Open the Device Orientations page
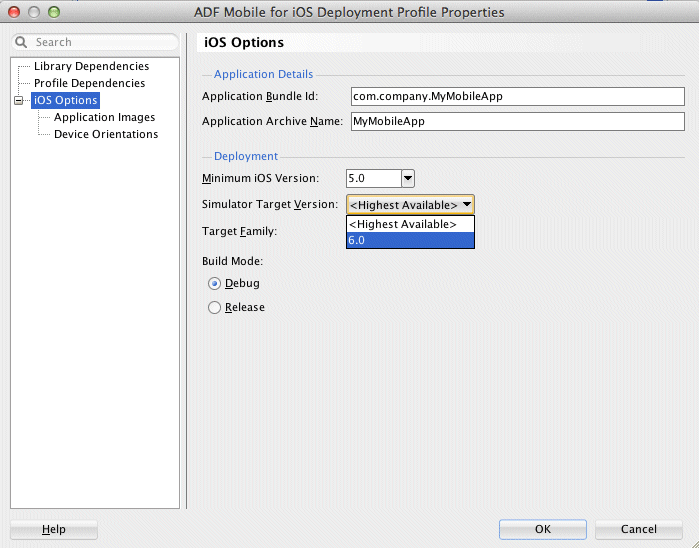Screen dimensions: 699x548 [x=105, y=134]
